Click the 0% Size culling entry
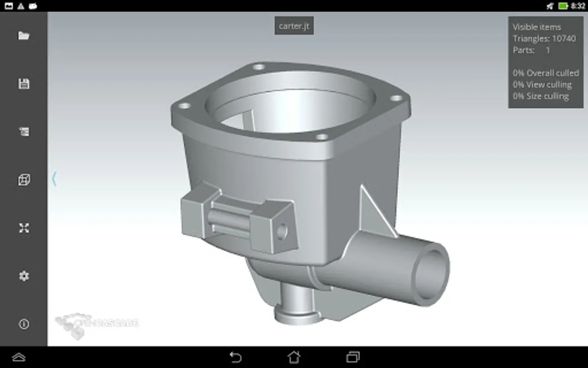Image resolution: width=588 pixels, height=368 pixels. (541, 96)
